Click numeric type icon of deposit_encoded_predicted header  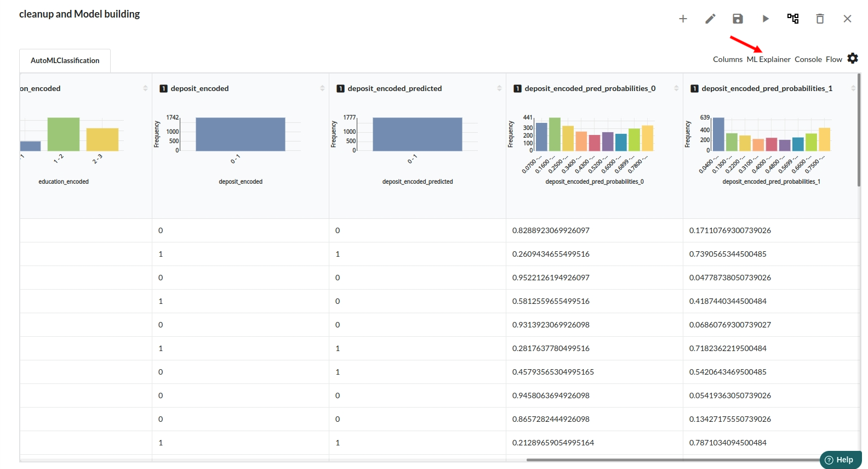point(340,88)
